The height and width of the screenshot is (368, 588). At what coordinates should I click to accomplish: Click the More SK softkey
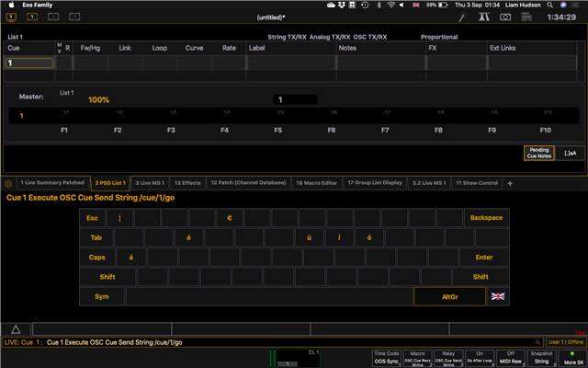click(x=572, y=358)
